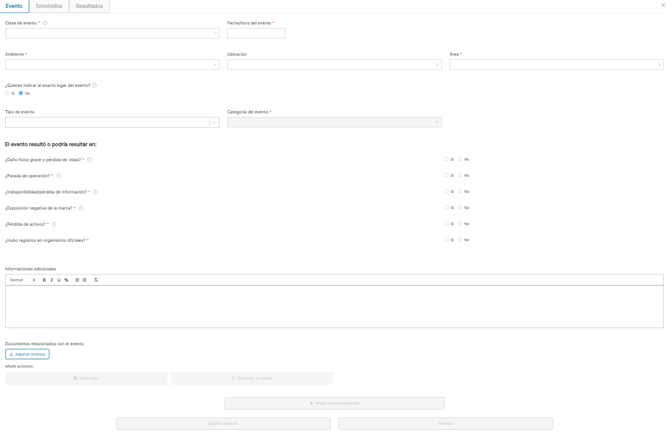Expand the Ambiente dropdown
The width and height of the screenshot is (667, 432).
[112, 64]
